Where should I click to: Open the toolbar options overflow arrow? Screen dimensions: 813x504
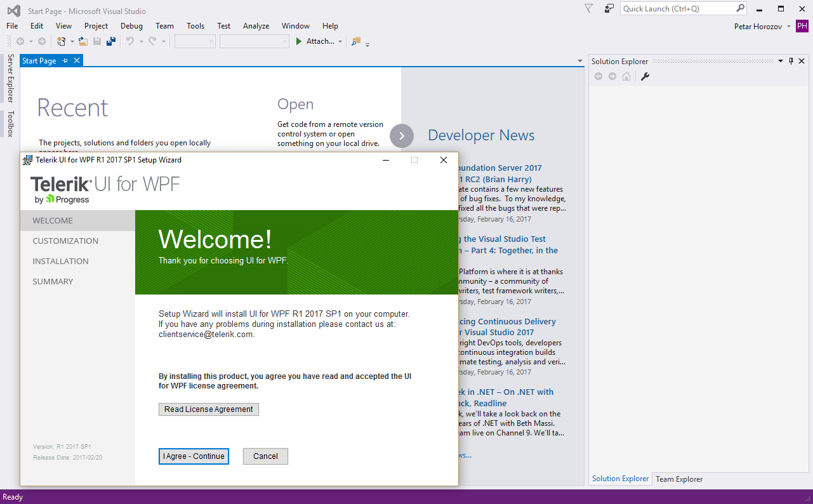[367, 44]
